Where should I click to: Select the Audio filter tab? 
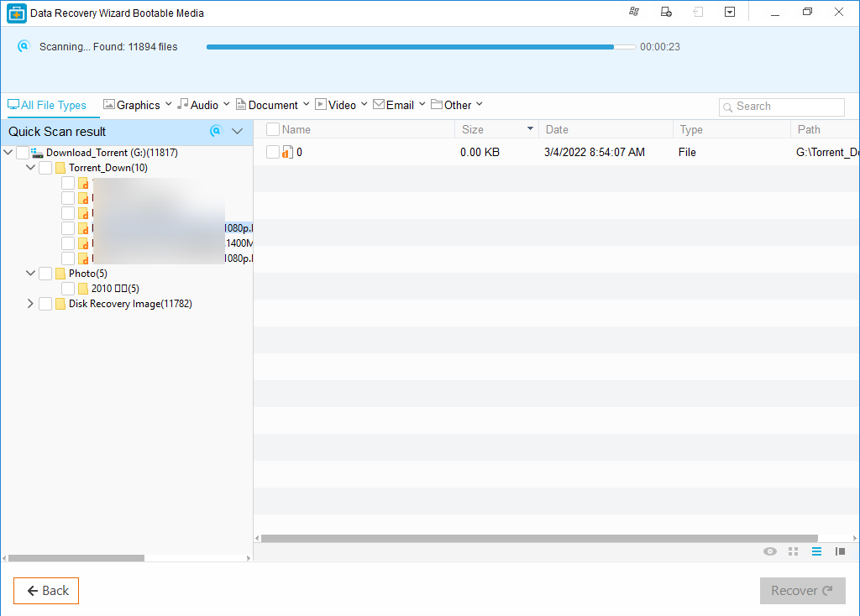click(x=198, y=105)
